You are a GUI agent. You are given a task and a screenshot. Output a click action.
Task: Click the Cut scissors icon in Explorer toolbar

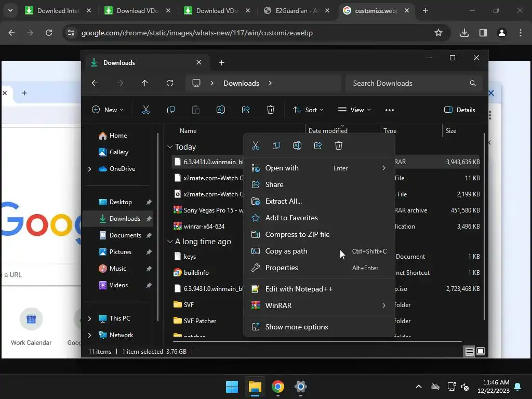pyautogui.click(x=146, y=110)
